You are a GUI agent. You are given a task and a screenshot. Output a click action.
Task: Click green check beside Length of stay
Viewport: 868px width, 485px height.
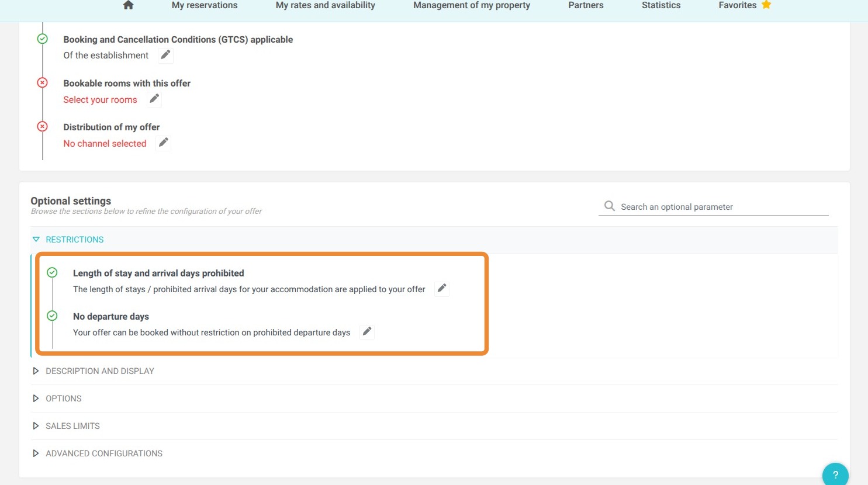coord(52,272)
